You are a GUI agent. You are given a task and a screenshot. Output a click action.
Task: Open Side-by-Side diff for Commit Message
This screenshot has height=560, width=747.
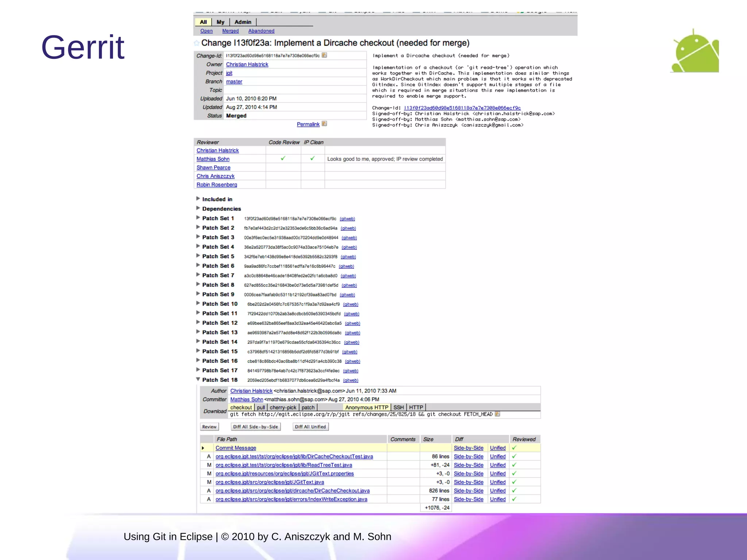click(x=469, y=448)
